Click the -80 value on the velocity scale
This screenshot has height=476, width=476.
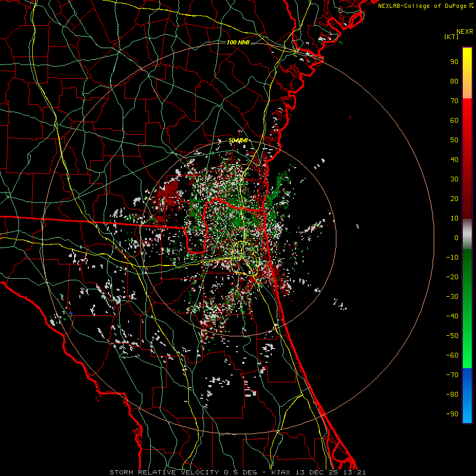point(452,395)
